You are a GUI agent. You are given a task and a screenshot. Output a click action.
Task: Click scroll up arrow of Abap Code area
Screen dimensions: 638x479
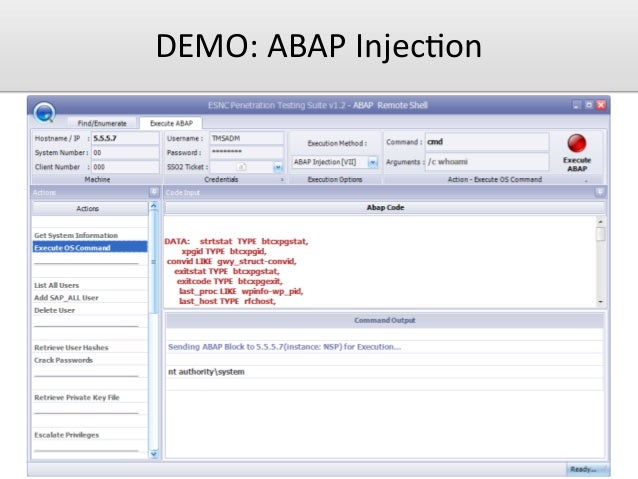[x=600, y=221]
